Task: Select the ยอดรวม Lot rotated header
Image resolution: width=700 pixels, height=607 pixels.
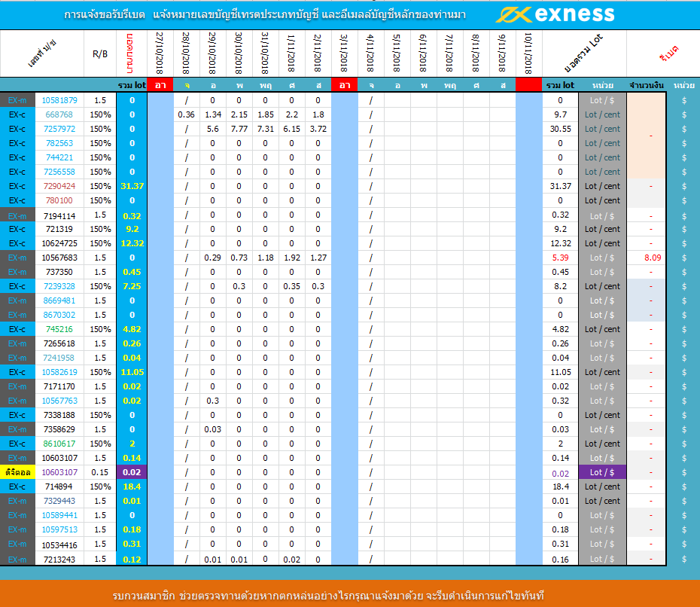Action: 583,53
